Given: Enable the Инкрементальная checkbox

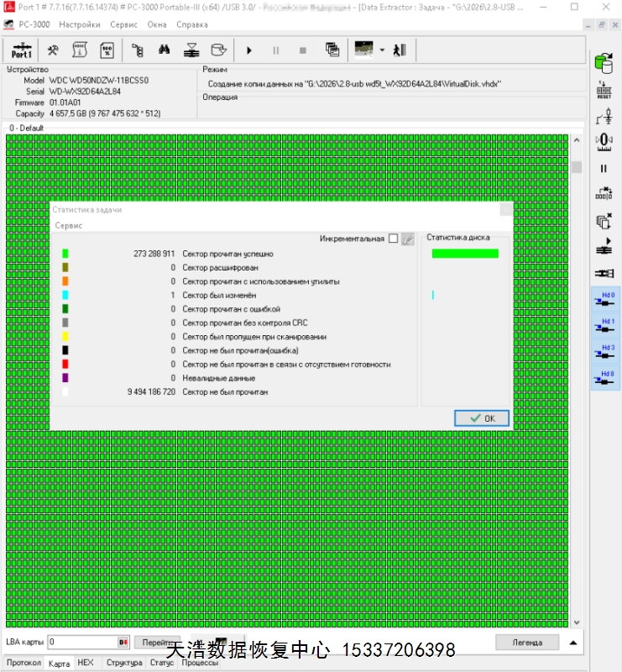Looking at the screenshot, I should coord(393,239).
